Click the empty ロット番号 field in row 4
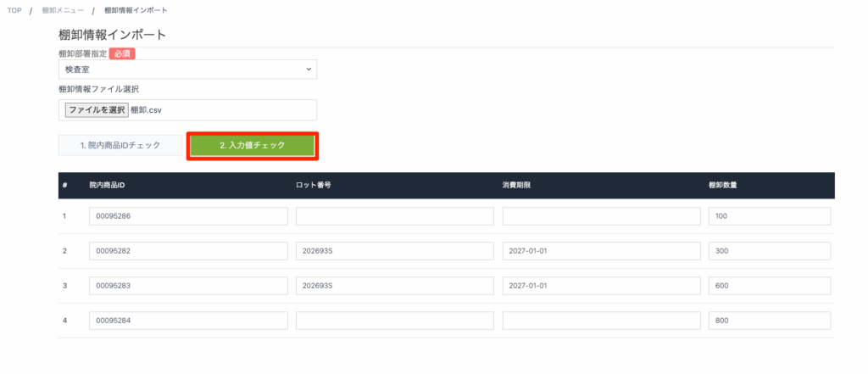 click(394, 321)
